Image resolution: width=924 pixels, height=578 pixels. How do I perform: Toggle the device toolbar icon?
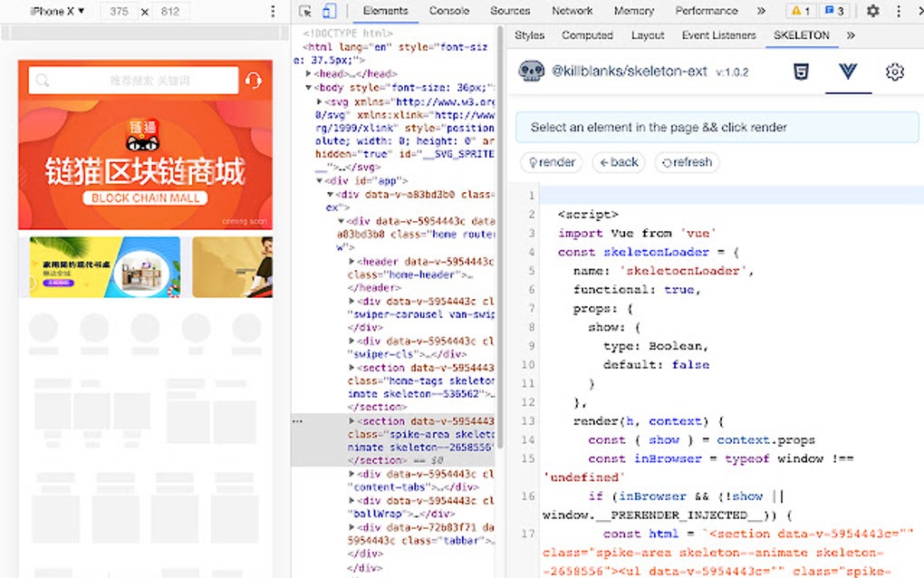click(330, 11)
